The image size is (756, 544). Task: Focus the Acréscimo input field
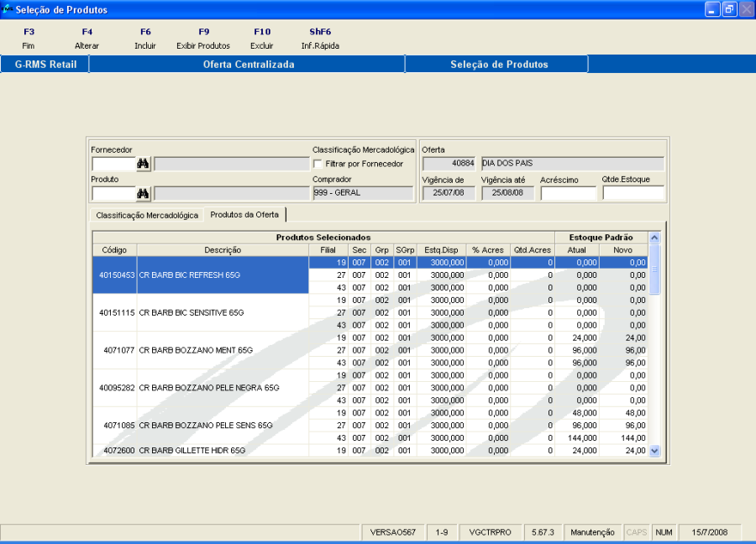click(568, 194)
